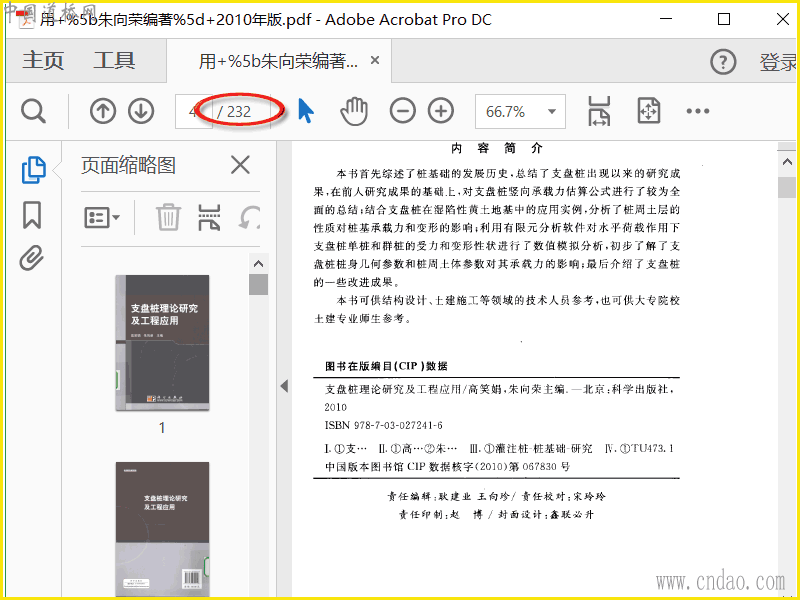Click the fit full page icon
The height and width of the screenshot is (600, 800).
pos(649,111)
